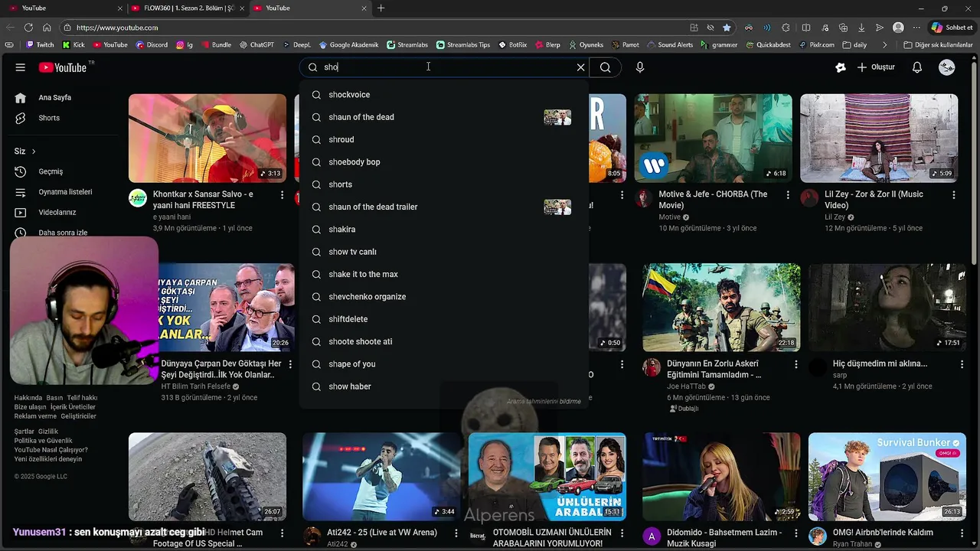Screen dimensions: 980x551
Task: Pick the 'shoote shoote ati' suggestion
Action: pos(444,341)
